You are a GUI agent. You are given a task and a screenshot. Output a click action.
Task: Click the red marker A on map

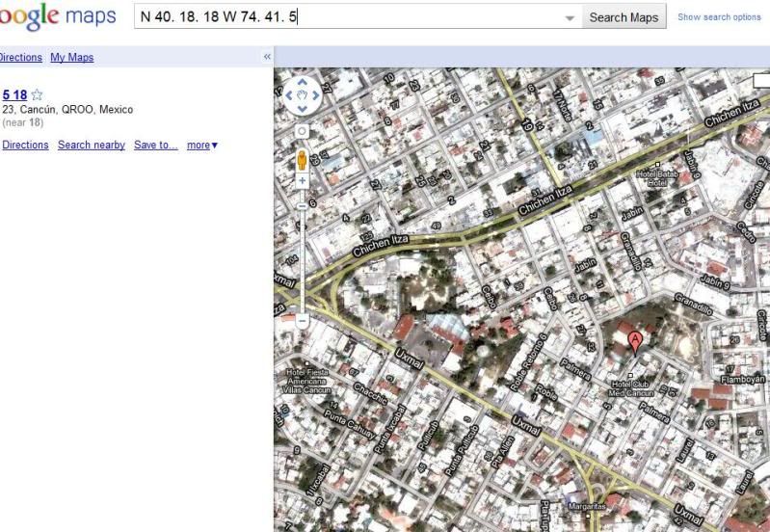click(x=635, y=343)
